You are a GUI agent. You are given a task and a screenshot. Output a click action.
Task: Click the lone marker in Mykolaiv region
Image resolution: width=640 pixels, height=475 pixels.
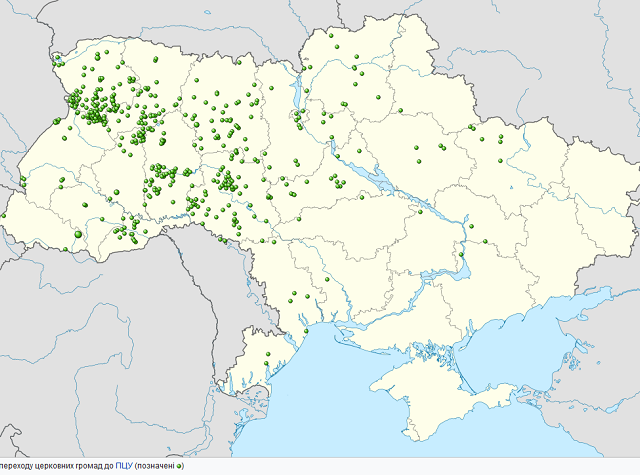point(327,280)
